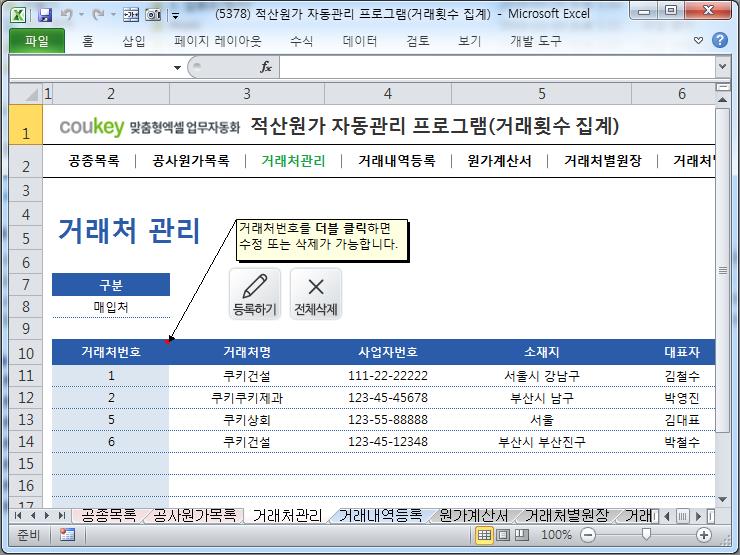Open the Name Box dropdown arrow
Image resolution: width=740 pixels, height=555 pixels.
click(x=177, y=67)
